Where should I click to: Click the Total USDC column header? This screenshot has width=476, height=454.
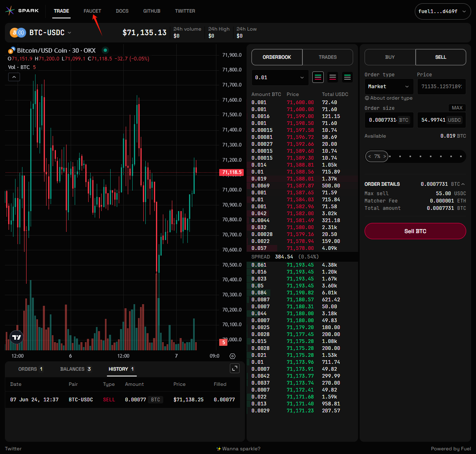coord(335,94)
